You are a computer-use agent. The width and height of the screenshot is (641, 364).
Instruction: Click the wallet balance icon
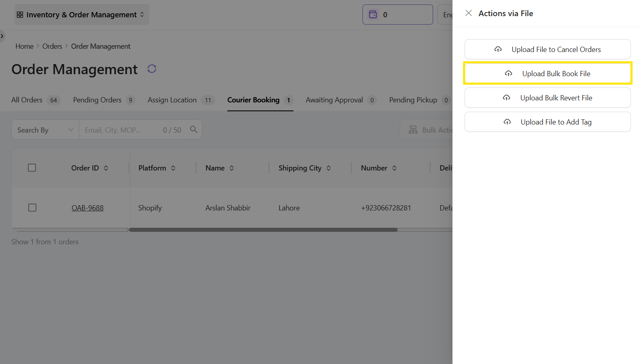[373, 15]
